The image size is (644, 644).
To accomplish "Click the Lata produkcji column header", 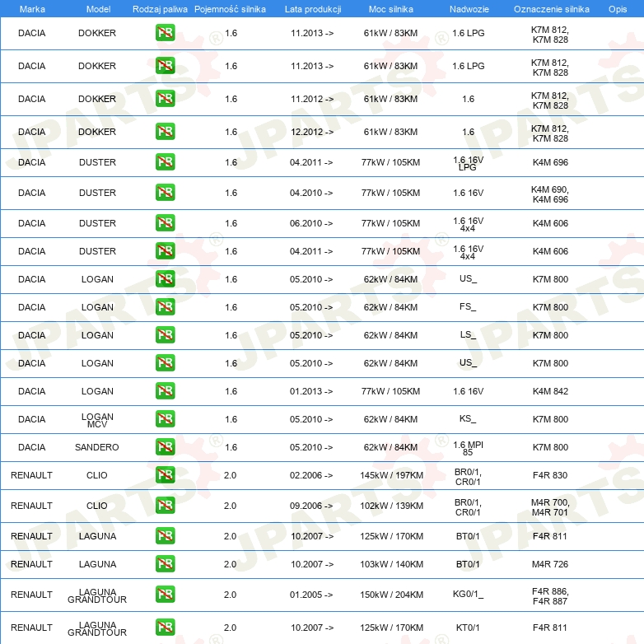I will [x=313, y=9].
